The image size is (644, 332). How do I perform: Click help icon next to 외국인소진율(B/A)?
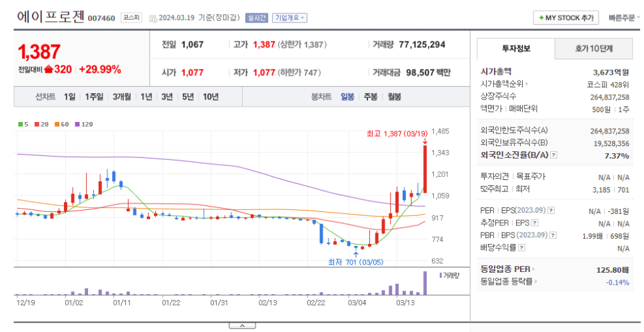pyautogui.click(x=553, y=155)
